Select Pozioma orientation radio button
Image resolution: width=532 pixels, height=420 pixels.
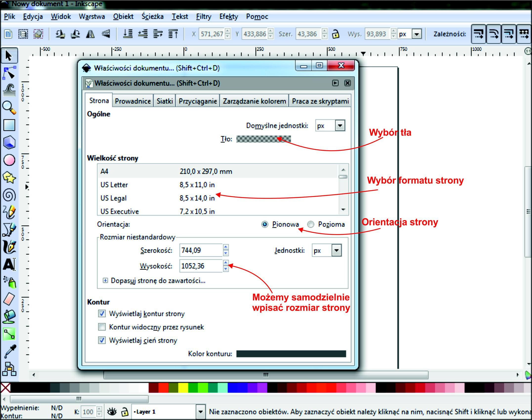(311, 224)
